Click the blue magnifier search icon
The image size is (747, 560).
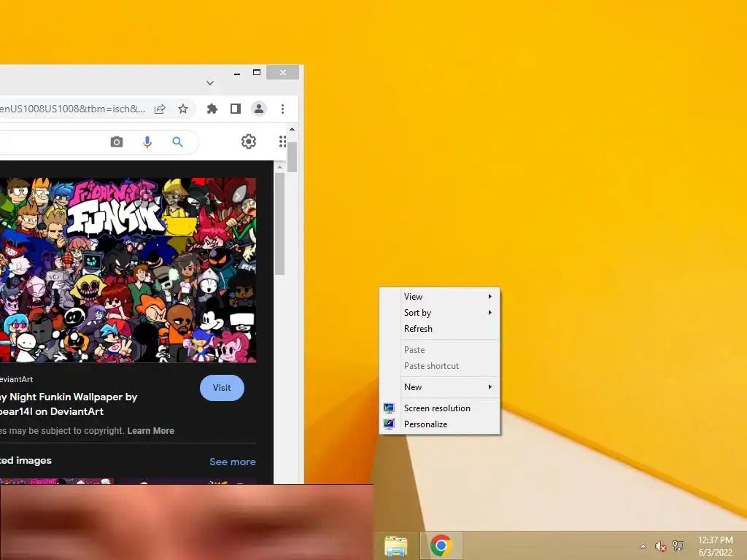tap(177, 142)
